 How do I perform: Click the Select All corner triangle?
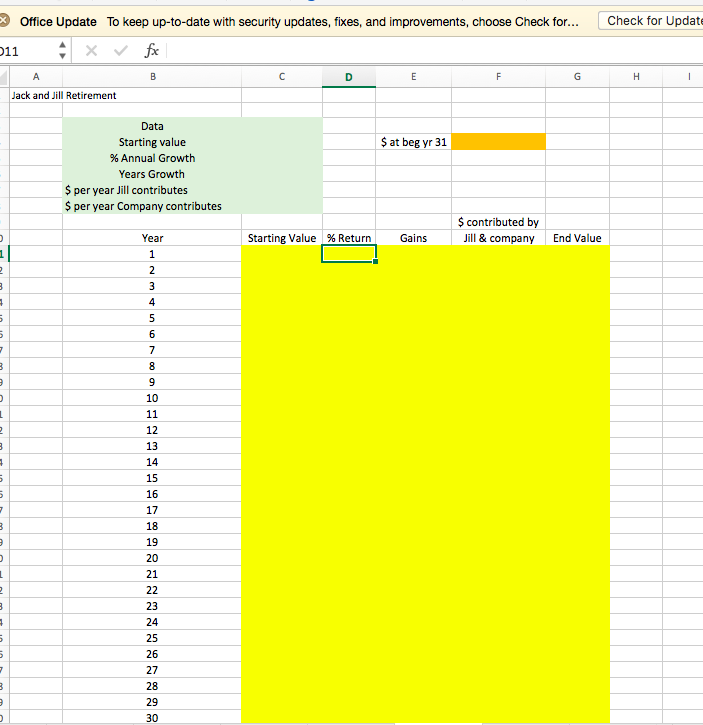point(4,77)
